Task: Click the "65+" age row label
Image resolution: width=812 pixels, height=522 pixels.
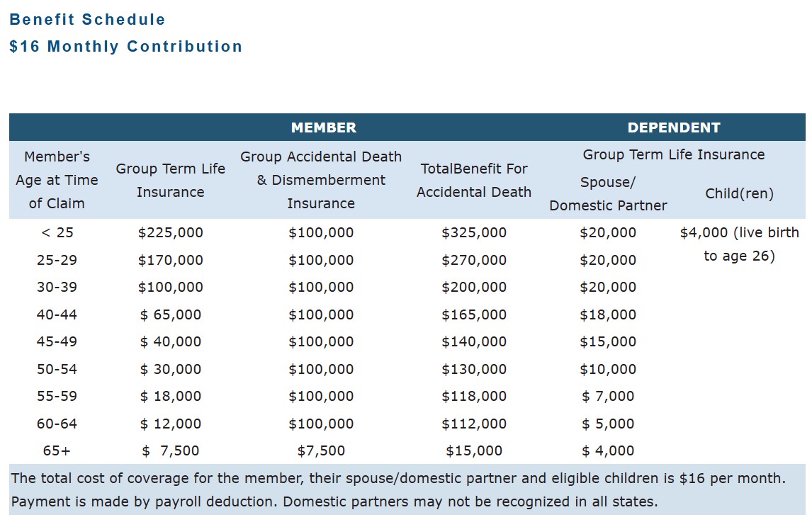Action: click(x=57, y=451)
